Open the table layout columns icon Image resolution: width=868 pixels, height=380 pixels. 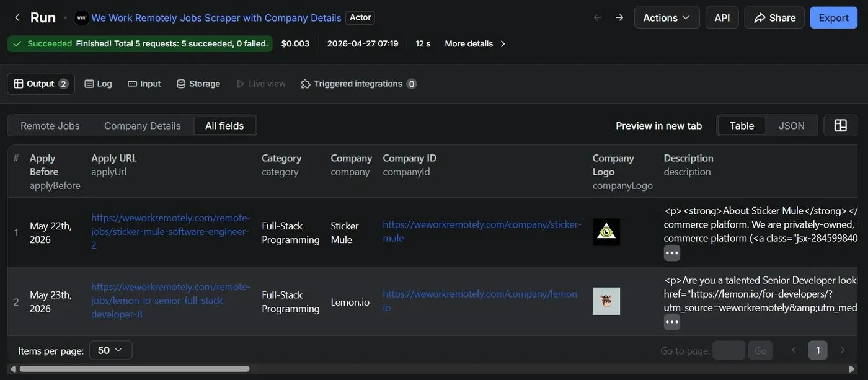(840, 126)
